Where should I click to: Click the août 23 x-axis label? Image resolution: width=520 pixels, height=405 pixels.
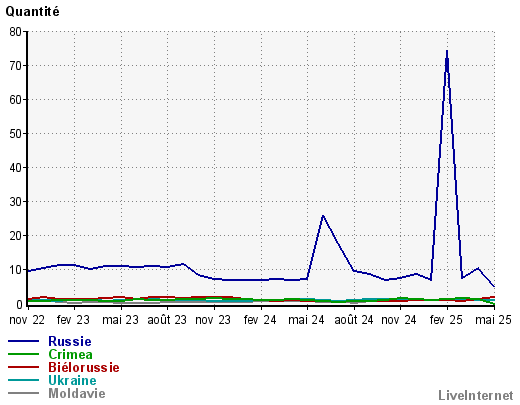pyautogui.click(x=167, y=320)
